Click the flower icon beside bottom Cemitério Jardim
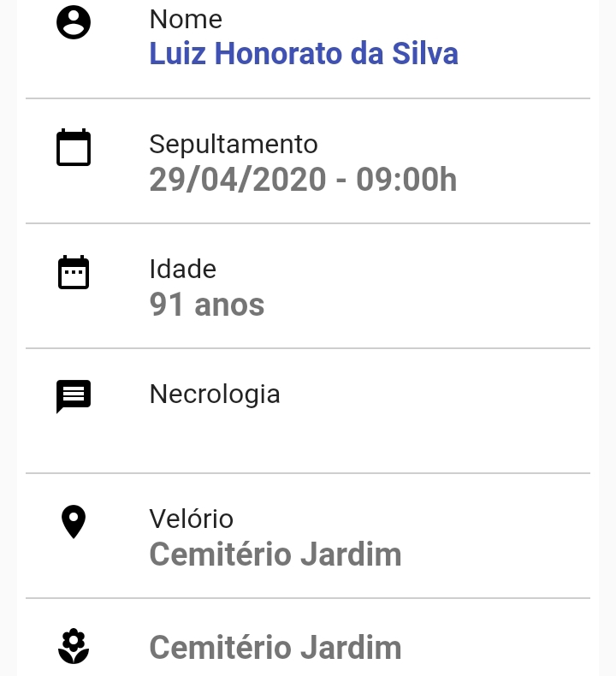 tap(74, 646)
